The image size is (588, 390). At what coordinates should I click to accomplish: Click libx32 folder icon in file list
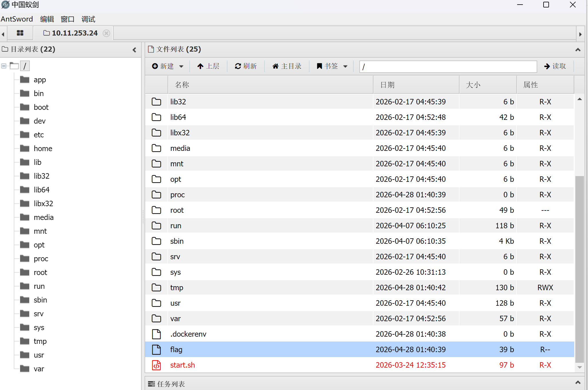[156, 132]
